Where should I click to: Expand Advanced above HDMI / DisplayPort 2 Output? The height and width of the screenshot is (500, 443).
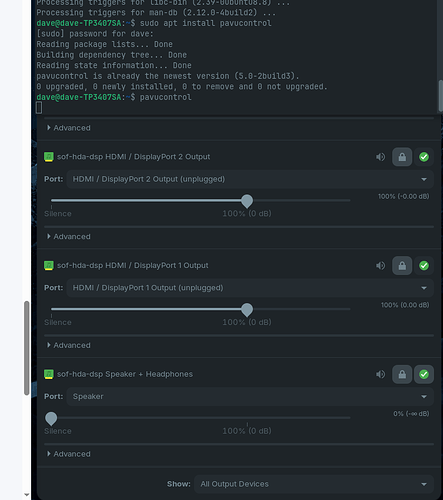click(x=69, y=128)
